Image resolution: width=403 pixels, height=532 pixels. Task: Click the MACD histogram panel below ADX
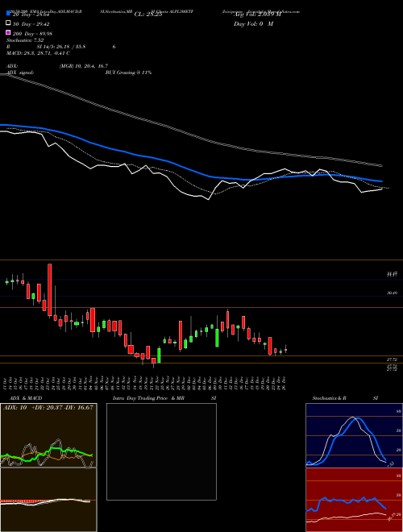[x=48, y=500]
